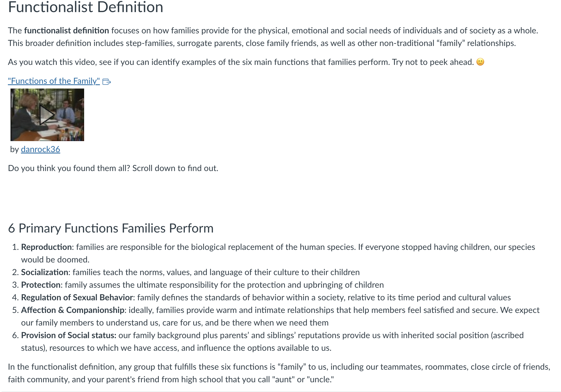The width and height of the screenshot is (561, 392).
Task: Click bold "functionalist definition" in first paragraph
Action: [x=67, y=30]
